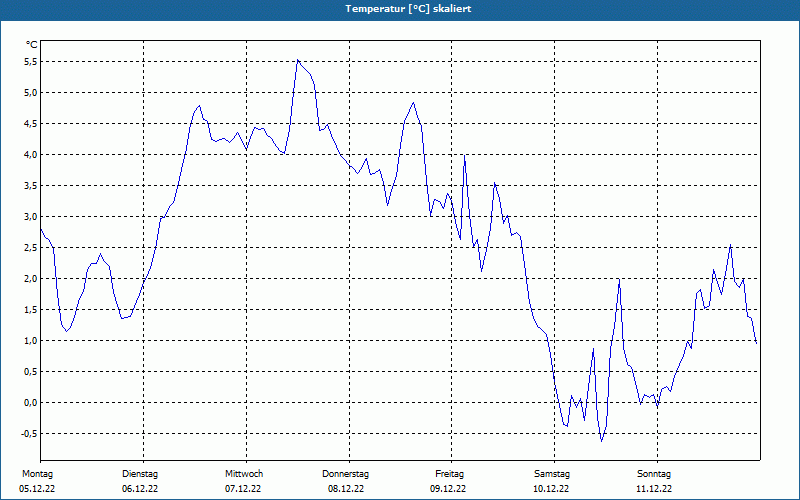Image resolution: width=800 pixels, height=500 pixels.
Task: Click the 3,5 y-axis label
Action: click(31, 186)
